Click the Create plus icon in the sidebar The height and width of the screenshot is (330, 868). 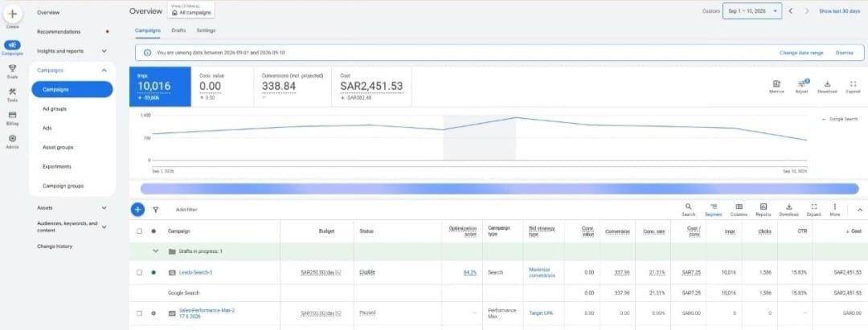pos(12,14)
